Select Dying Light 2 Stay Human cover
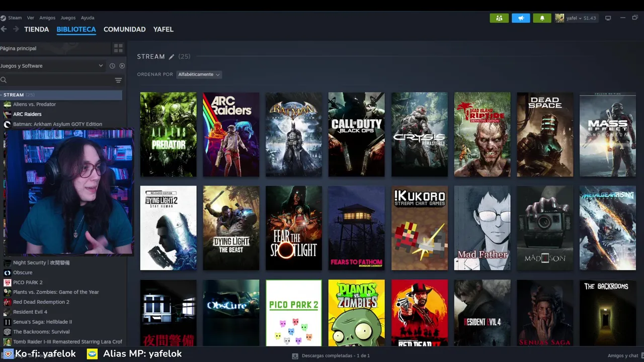Screen dimensions: 644x362 [x=168, y=228]
